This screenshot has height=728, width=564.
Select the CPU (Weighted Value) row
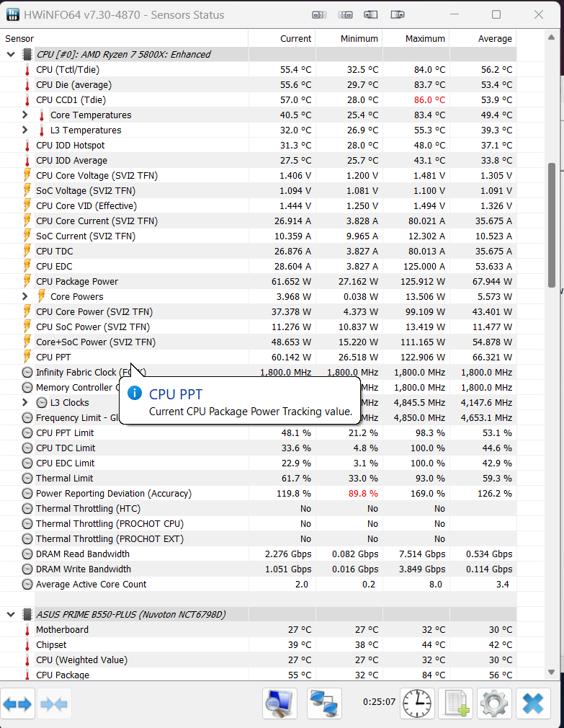coord(259,660)
